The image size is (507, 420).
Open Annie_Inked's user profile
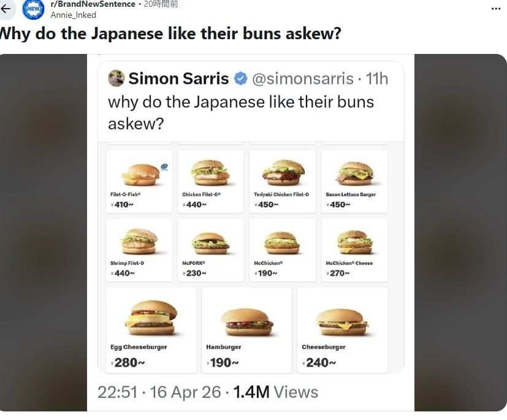point(73,15)
